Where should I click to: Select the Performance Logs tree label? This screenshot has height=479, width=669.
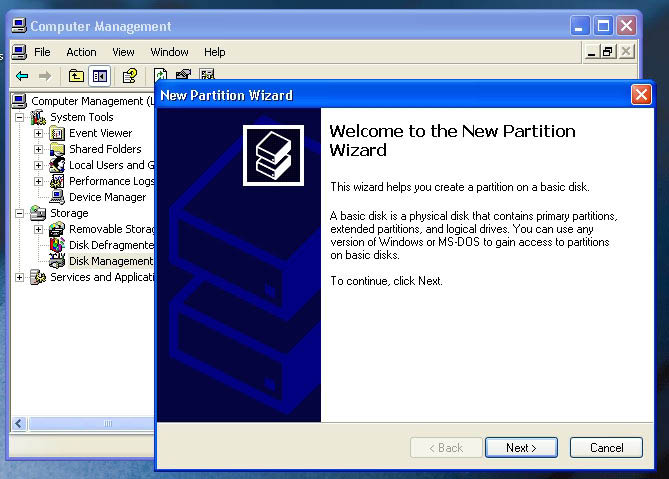[x=111, y=181]
